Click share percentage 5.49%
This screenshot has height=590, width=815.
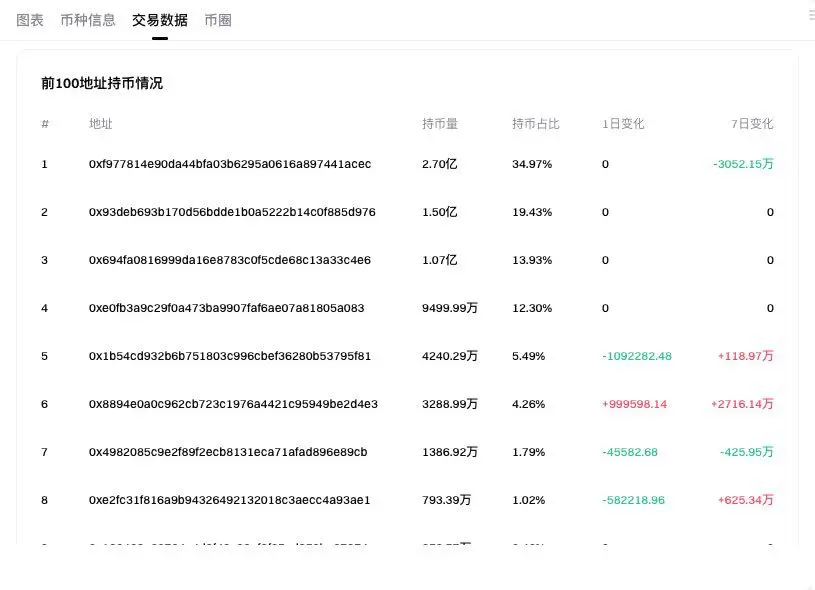[x=529, y=356]
